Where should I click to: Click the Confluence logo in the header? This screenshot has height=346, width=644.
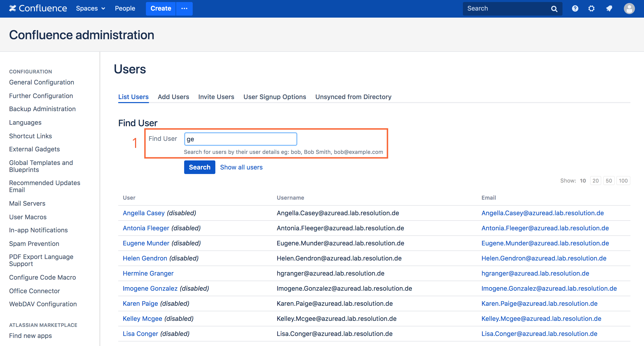pyautogui.click(x=38, y=8)
